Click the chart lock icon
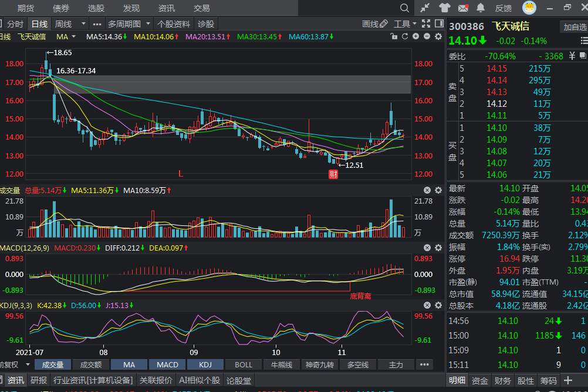Screen dimensions: 588x392 click(x=394, y=37)
